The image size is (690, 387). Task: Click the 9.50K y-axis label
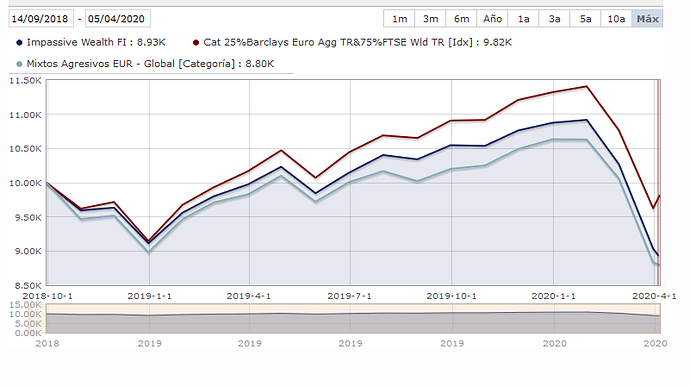27,217
